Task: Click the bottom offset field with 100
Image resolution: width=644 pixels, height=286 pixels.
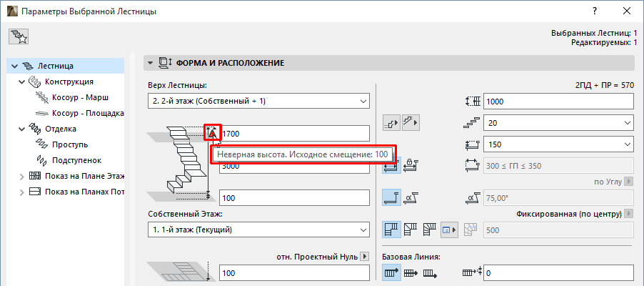Action: (x=294, y=198)
